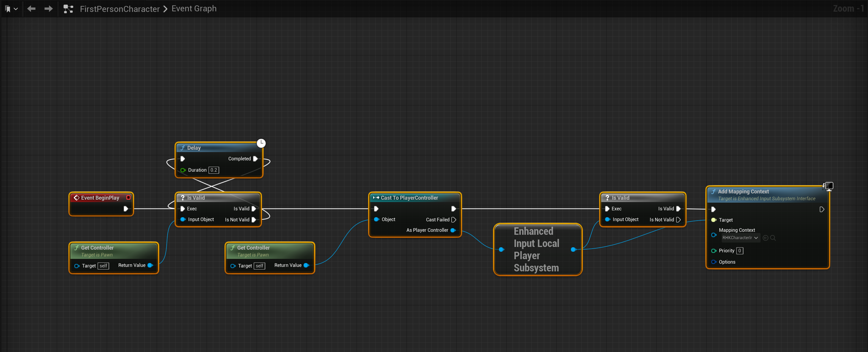Click Event BeginPlay red delegate pin

tap(128, 198)
